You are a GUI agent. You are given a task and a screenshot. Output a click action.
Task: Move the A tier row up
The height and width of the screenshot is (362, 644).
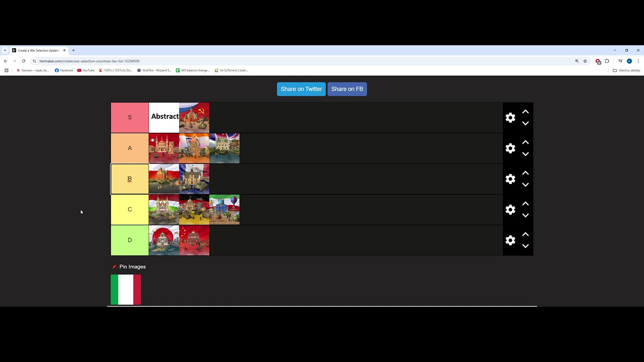525,142
